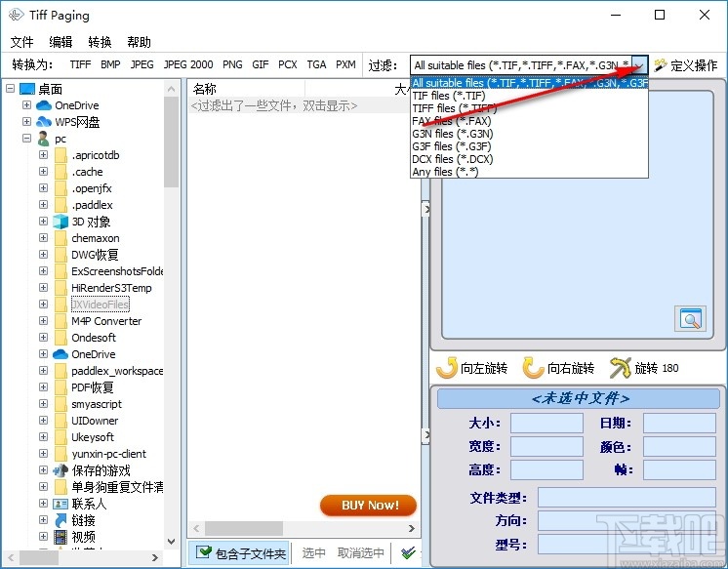Click the rotate right arrow icon

(533, 368)
